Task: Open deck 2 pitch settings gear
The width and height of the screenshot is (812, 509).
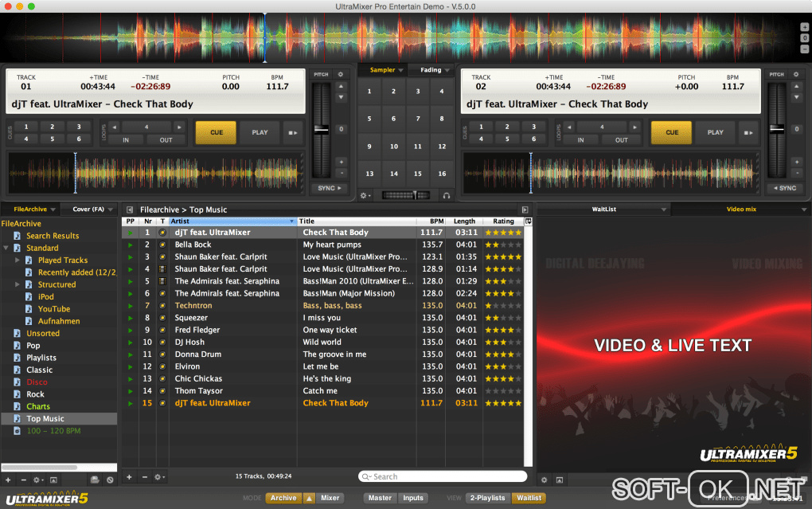Action: pyautogui.click(x=796, y=74)
